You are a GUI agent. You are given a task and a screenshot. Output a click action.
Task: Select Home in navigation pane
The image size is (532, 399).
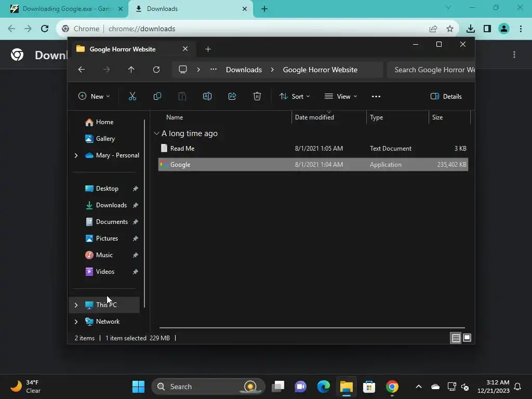tap(104, 122)
